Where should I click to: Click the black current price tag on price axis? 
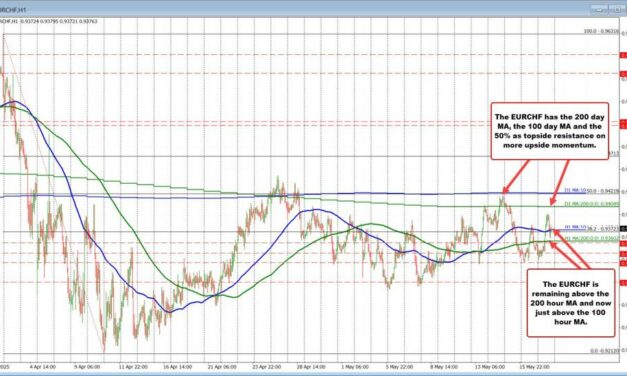(x=623, y=229)
